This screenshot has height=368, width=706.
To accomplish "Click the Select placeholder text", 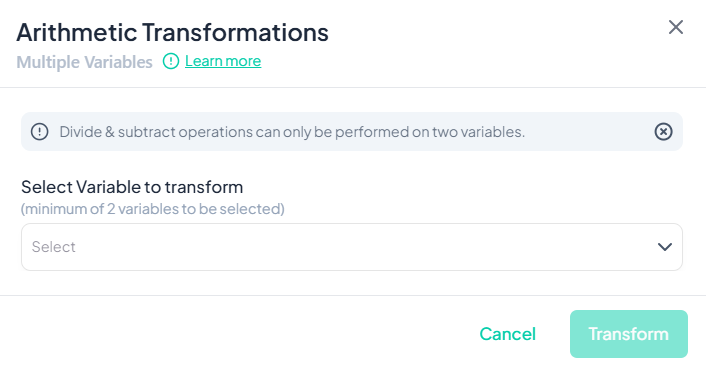I will point(54,247).
